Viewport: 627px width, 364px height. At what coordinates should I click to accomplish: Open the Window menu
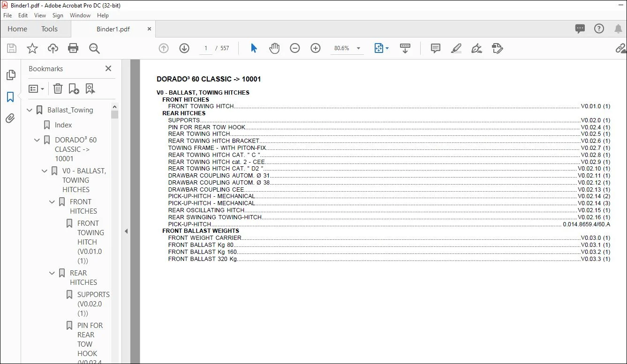(80, 15)
